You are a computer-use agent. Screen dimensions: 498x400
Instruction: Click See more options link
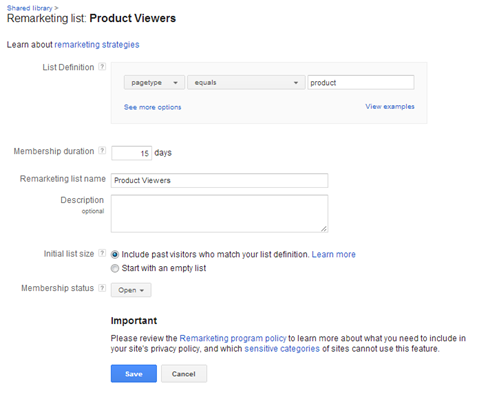152,107
